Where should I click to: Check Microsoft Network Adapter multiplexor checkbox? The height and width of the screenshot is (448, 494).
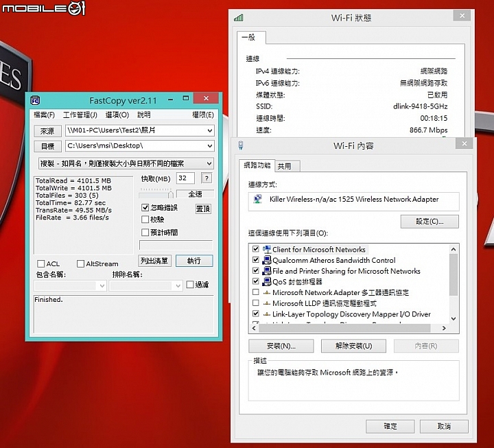256,292
